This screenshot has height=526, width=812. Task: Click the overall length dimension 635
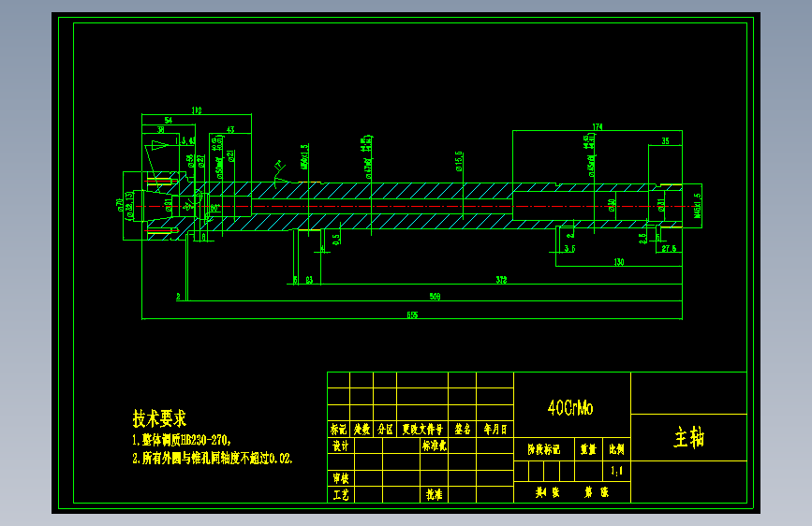tap(412, 314)
